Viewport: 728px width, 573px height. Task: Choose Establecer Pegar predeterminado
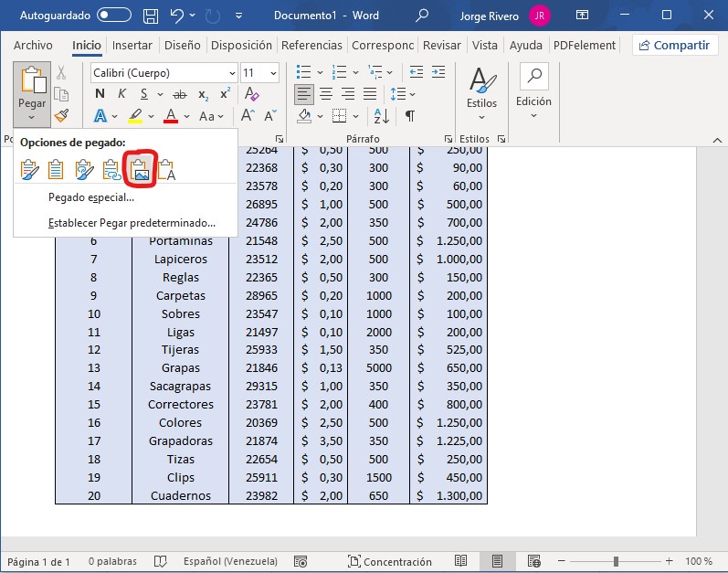click(x=132, y=223)
